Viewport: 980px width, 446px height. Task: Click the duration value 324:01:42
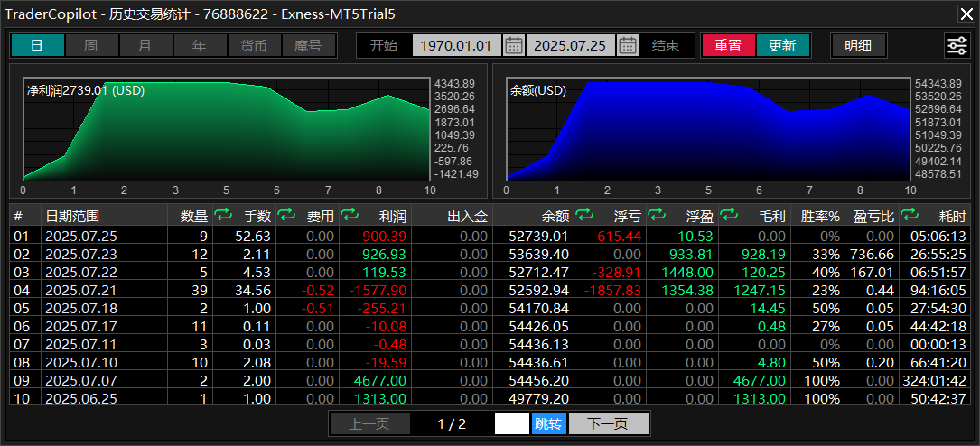tap(934, 380)
